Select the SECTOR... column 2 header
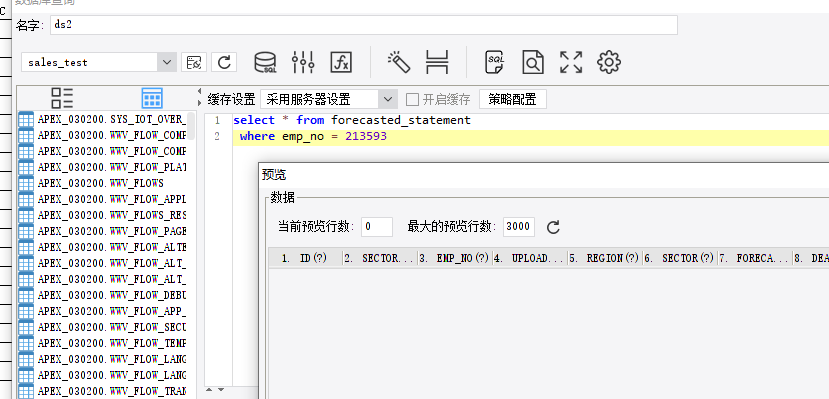The image size is (829, 399). 380,258
